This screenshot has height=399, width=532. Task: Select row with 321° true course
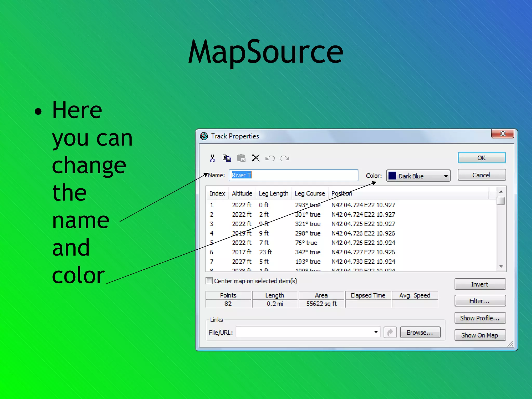(x=351, y=224)
